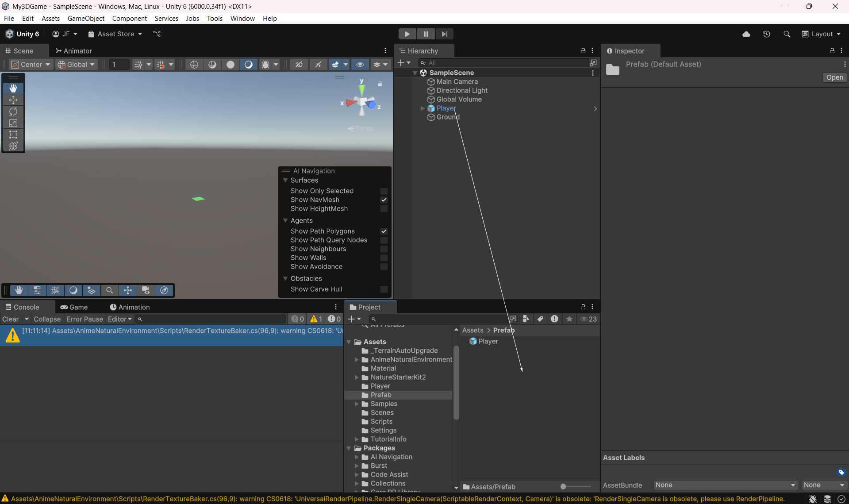Select the Hand tool in the scene toolbar
The width and height of the screenshot is (849, 504).
coord(13,88)
